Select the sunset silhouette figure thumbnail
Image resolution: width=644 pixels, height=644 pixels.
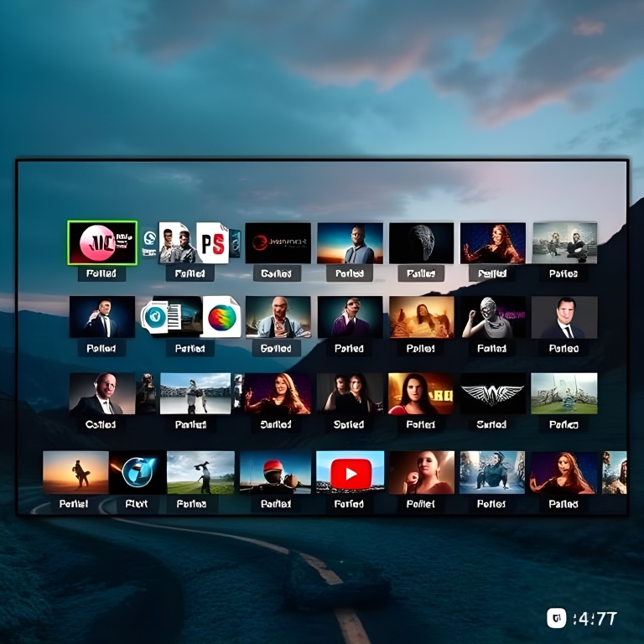75,472
